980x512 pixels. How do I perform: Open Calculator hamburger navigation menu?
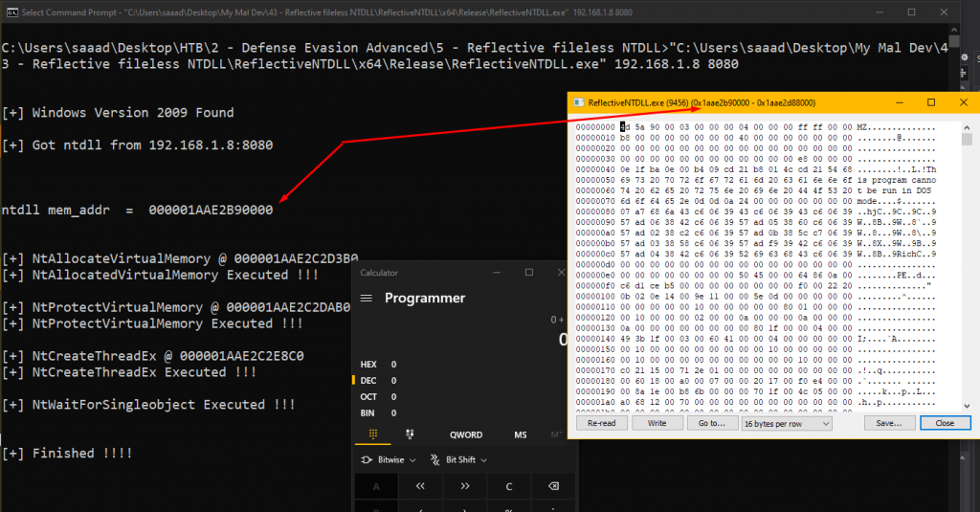(367, 299)
